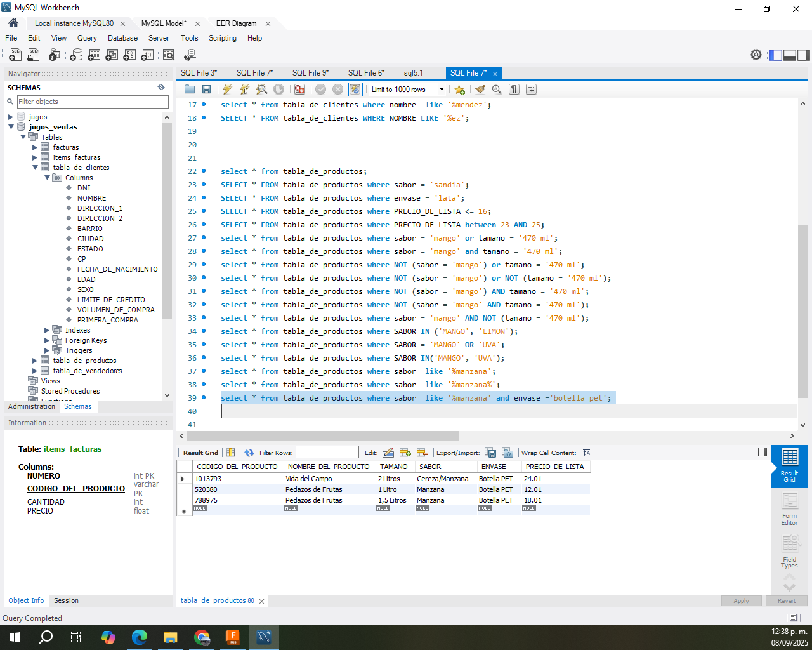Save the script with the floppy icon
Image resolution: width=812 pixels, height=650 pixels.
pyautogui.click(x=206, y=90)
